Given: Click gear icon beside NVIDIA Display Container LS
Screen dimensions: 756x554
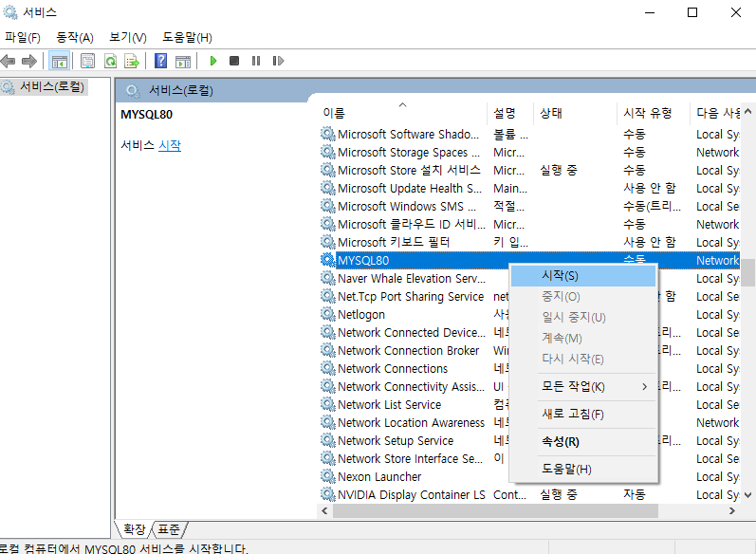Looking at the screenshot, I should 328,494.
